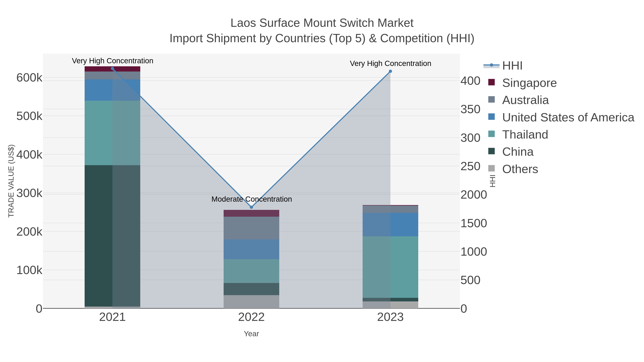Screen dimensions: 644x362
Task: Click the Thailand teal legend swatch
Action: [x=492, y=134]
